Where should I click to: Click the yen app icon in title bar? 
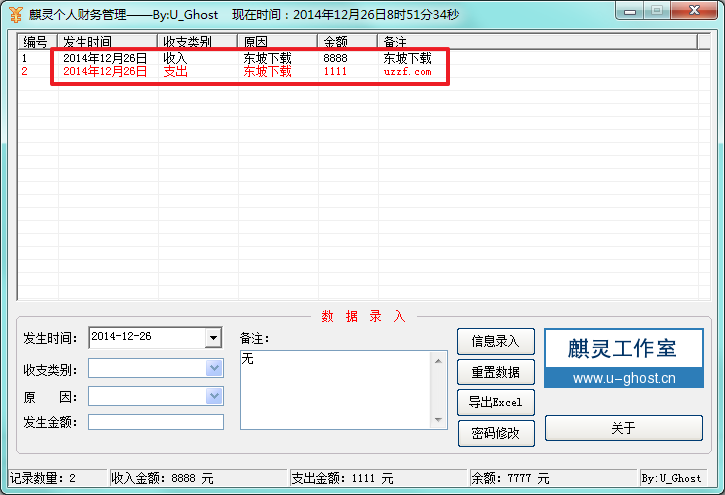click(x=15, y=14)
